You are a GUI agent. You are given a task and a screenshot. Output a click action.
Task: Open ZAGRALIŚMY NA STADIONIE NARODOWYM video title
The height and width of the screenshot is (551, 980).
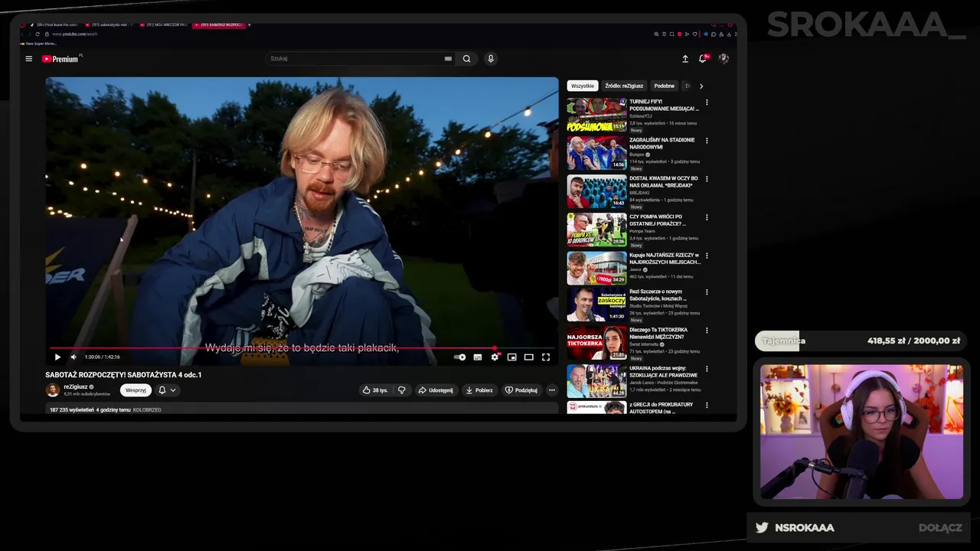(662, 143)
